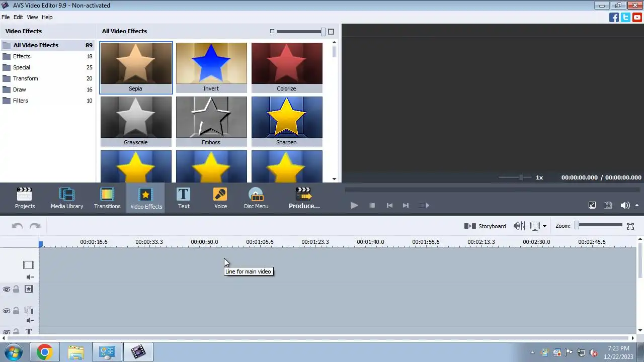
Task: Play the preview video
Action: tap(354, 205)
